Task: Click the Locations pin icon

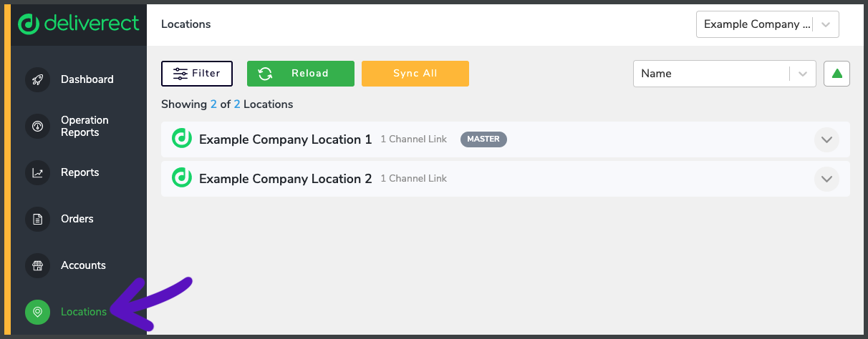Action: point(37,312)
